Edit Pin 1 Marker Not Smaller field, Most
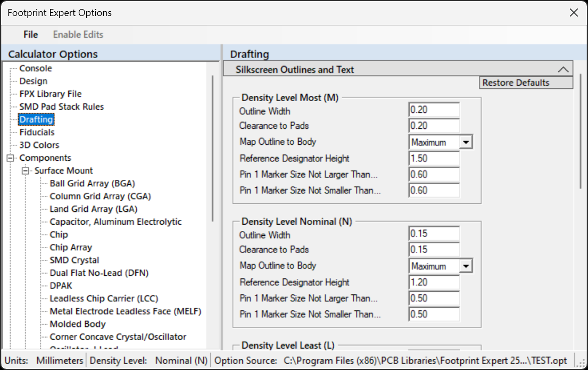This screenshot has width=588, height=370. tap(434, 190)
